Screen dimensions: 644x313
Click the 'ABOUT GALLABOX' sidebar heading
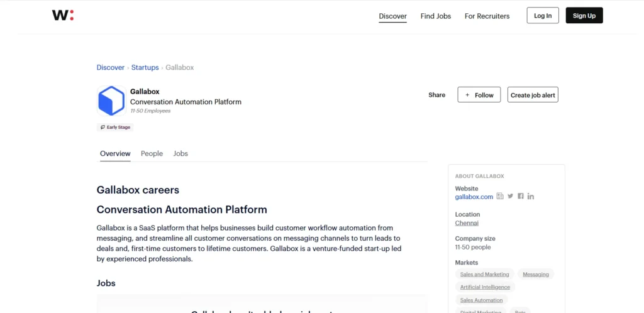click(x=479, y=176)
